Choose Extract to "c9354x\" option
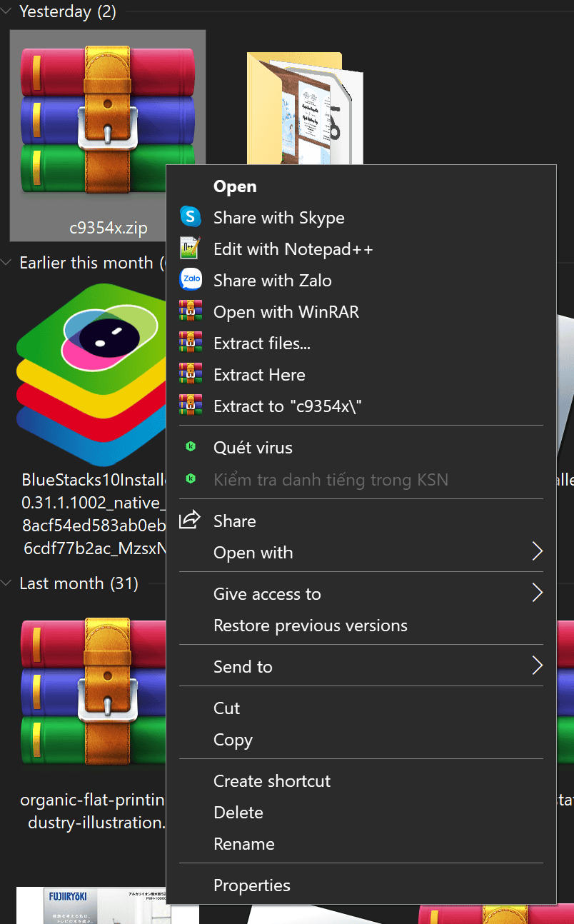 (x=288, y=406)
